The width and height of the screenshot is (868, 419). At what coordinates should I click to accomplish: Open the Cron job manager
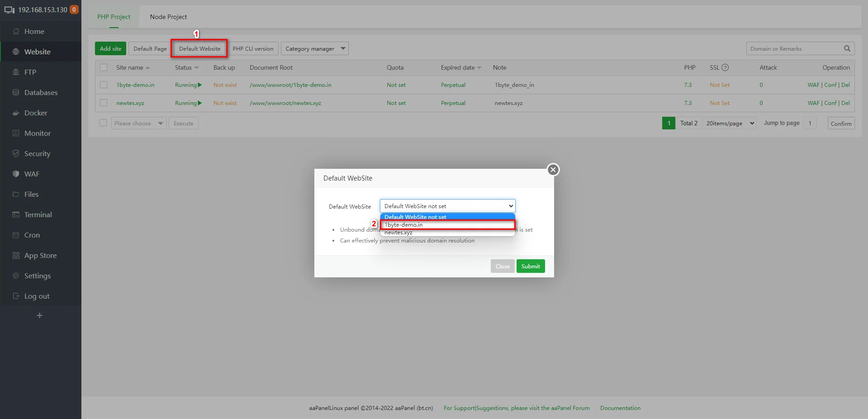click(31, 235)
